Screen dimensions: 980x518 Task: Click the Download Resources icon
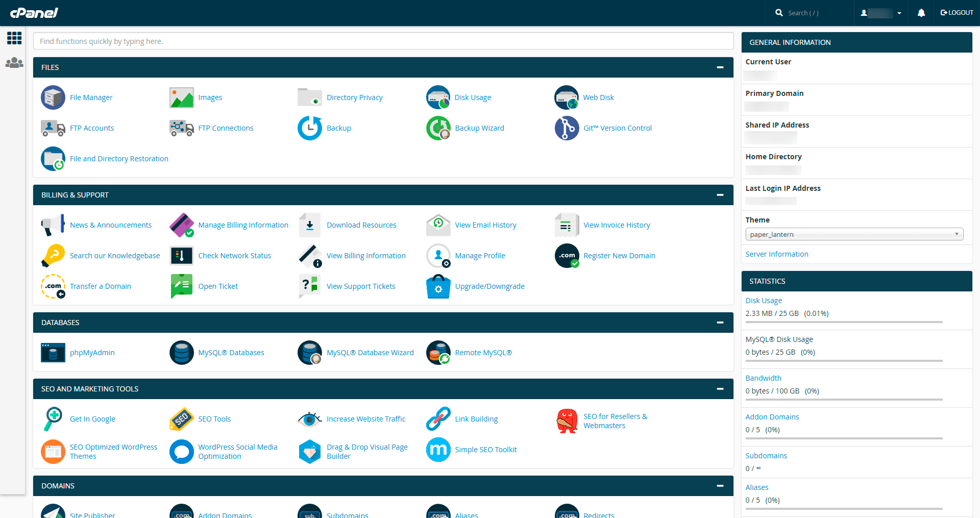pos(310,225)
